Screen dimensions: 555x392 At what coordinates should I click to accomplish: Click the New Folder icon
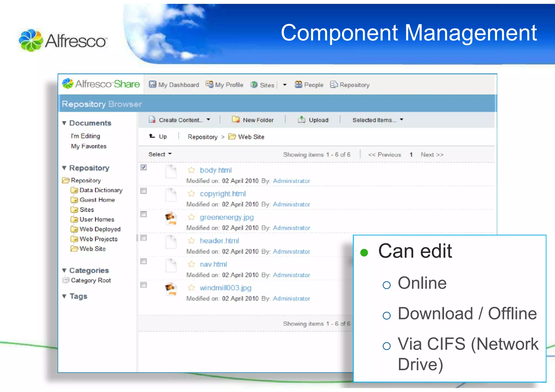[x=236, y=119]
